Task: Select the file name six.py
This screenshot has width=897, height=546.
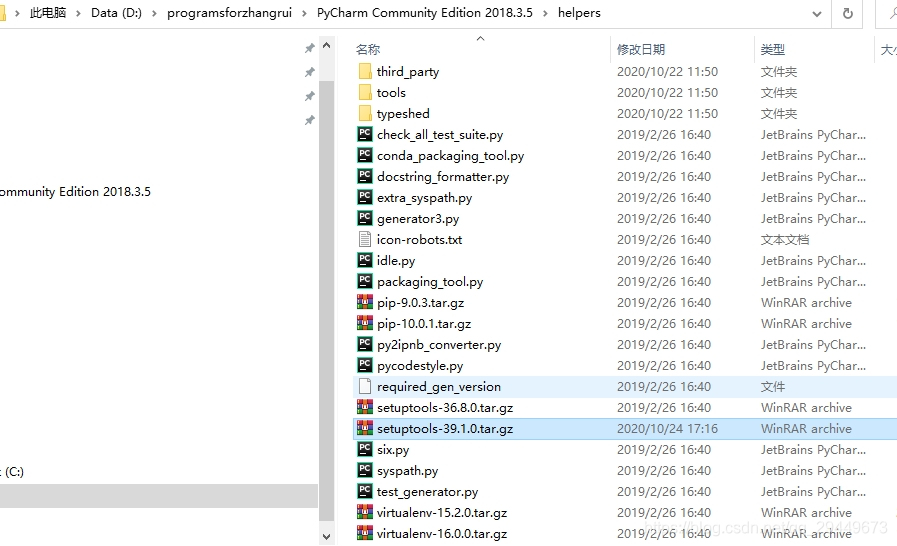Action: (393, 450)
